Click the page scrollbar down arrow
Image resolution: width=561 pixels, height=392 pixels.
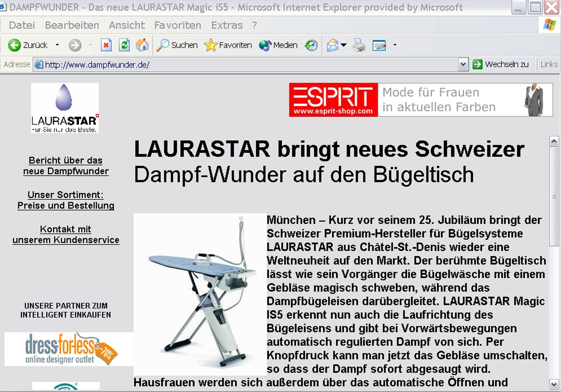(554, 384)
